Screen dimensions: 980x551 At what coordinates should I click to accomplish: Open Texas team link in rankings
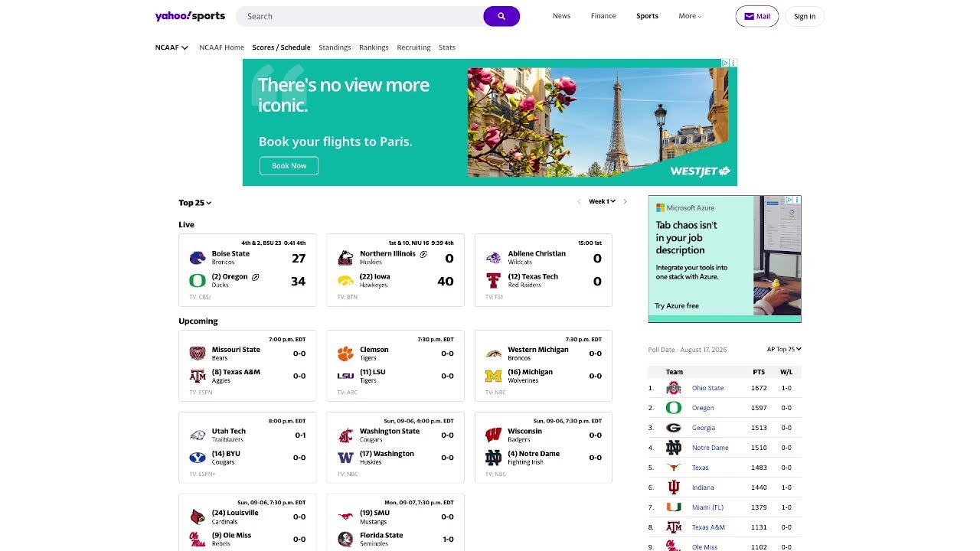(700, 468)
